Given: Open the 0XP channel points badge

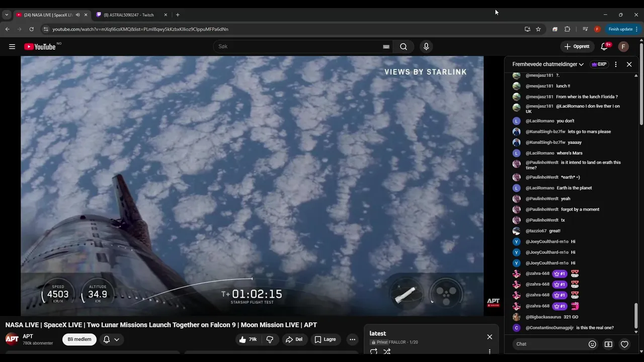Looking at the screenshot, I should [599, 64].
